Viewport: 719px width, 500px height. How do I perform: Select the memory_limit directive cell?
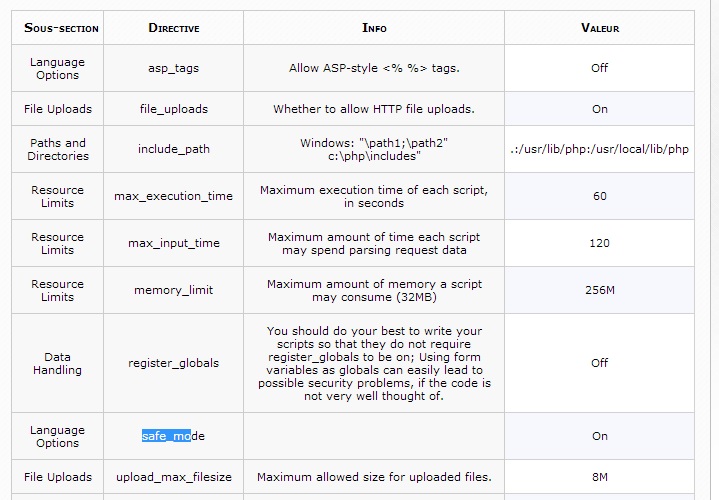[174, 290]
